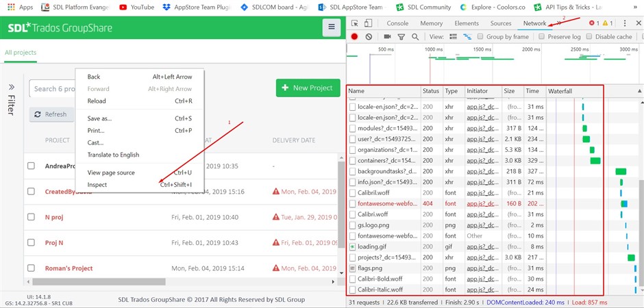Viewport: 644px width, 308px height.
Task: Open the N proj project link
Action: 54,218
